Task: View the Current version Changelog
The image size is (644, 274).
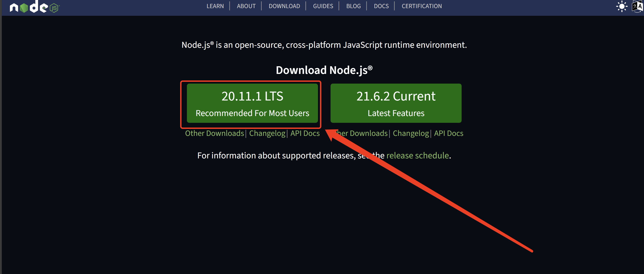Action: coord(411,133)
